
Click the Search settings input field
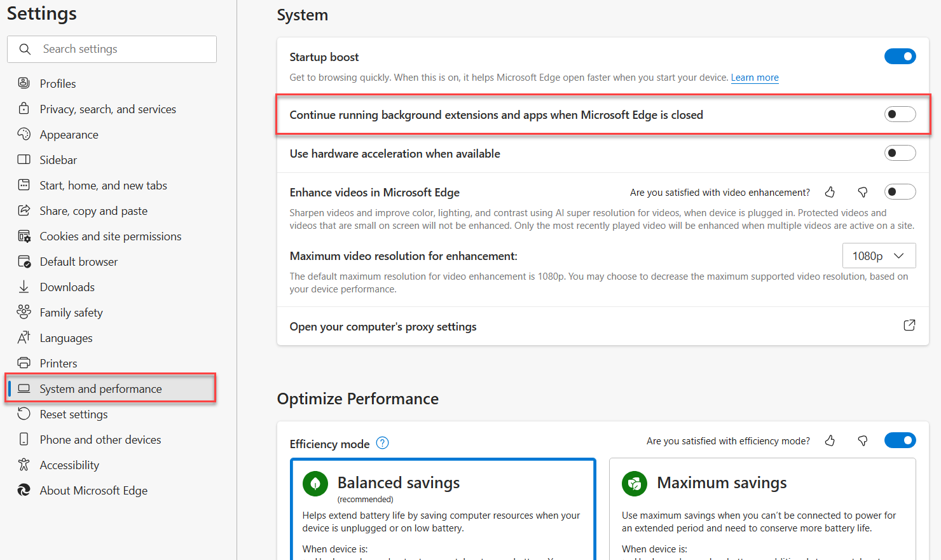coord(112,49)
